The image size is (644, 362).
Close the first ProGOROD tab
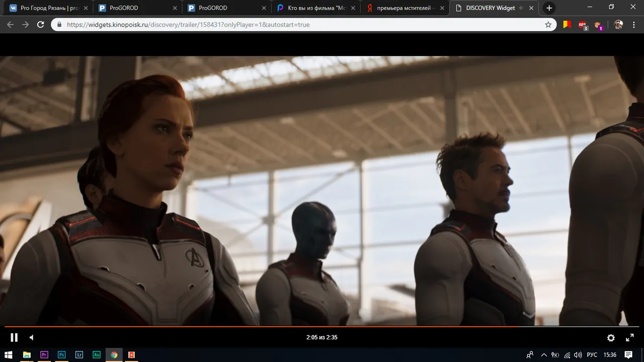click(x=175, y=8)
